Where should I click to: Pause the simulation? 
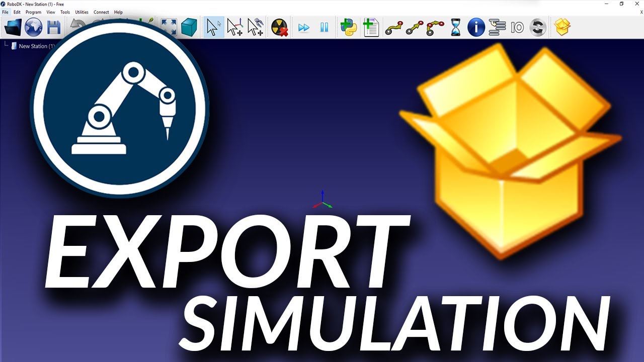point(325,28)
